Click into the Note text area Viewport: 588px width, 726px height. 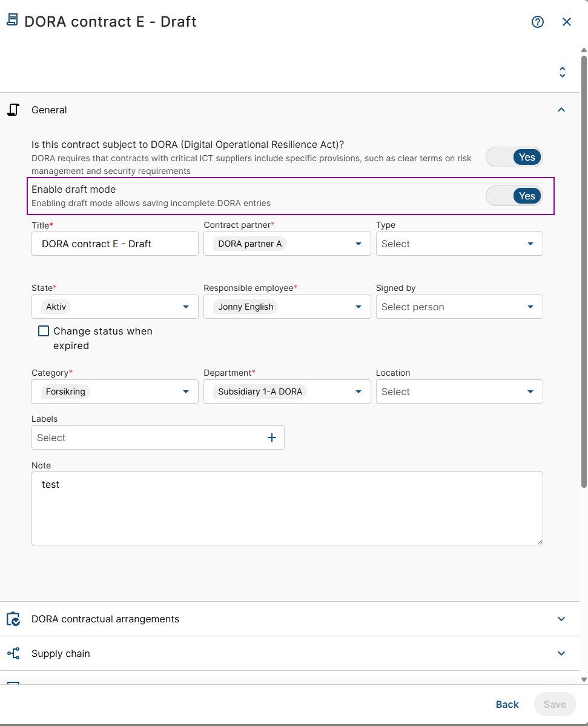[287, 508]
